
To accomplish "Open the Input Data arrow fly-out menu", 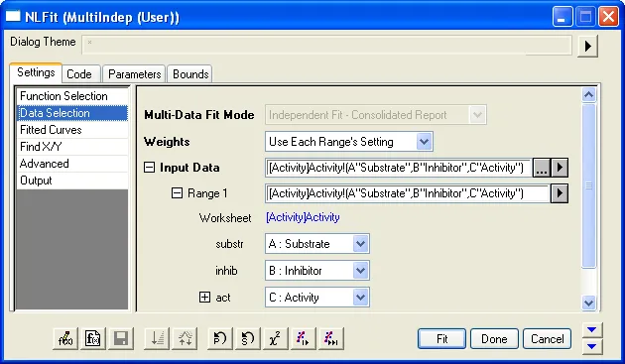I will tap(560, 168).
